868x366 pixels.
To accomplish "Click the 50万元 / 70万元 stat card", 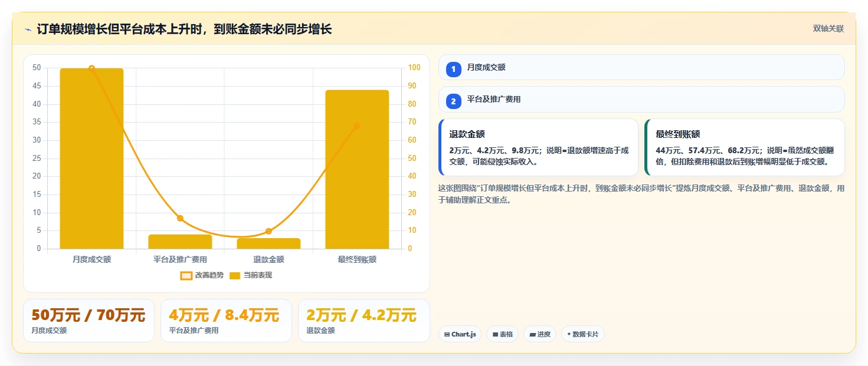I will coord(89,321).
